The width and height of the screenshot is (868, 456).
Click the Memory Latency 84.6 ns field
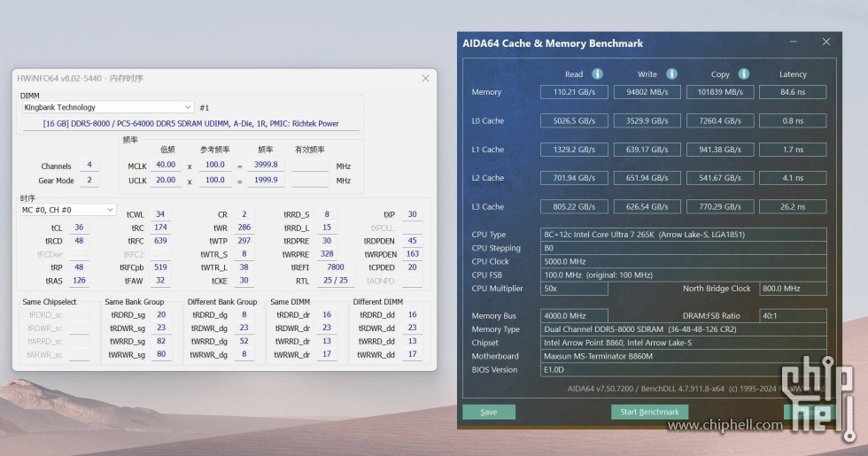793,92
